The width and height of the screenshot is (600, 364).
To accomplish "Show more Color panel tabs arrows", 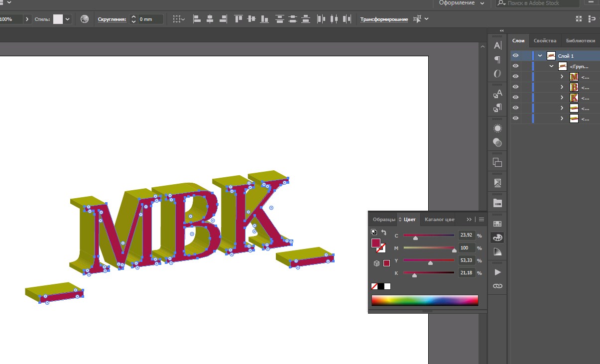I will coord(469,219).
